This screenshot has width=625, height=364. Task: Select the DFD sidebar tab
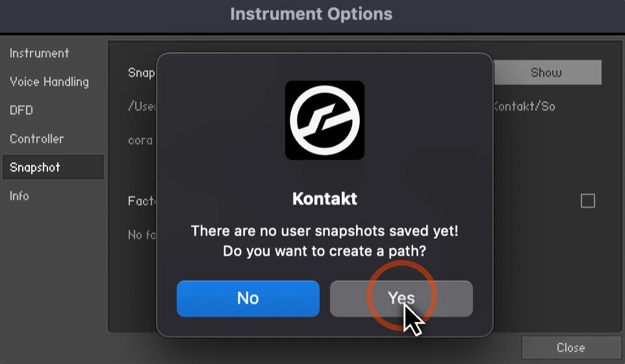click(x=21, y=110)
